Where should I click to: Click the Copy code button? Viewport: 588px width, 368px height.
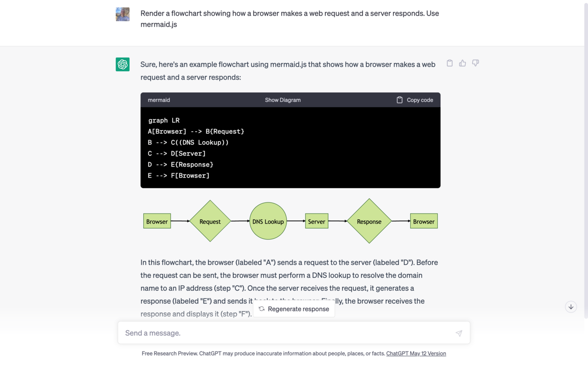(x=415, y=100)
